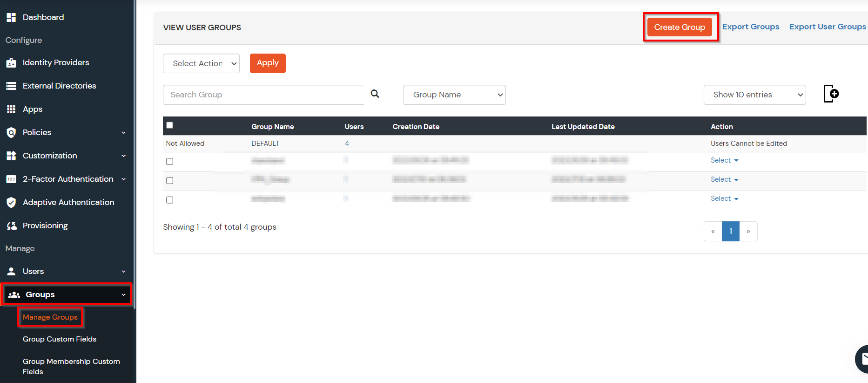This screenshot has height=383, width=868.
Task: Open the Show 10 entries dropdown
Action: pyautogui.click(x=754, y=95)
